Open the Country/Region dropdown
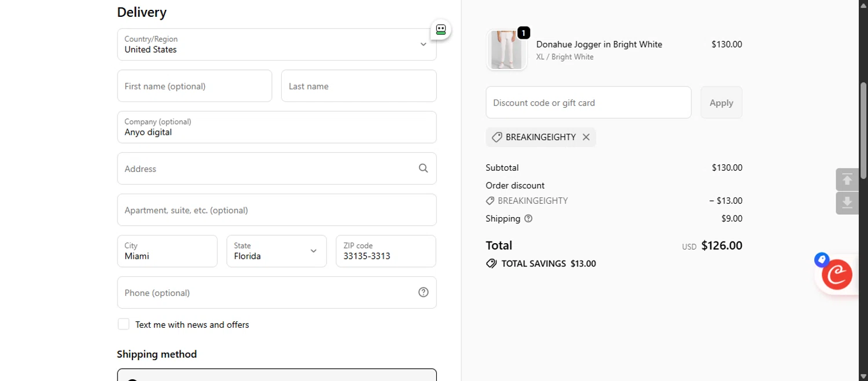 point(277,45)
